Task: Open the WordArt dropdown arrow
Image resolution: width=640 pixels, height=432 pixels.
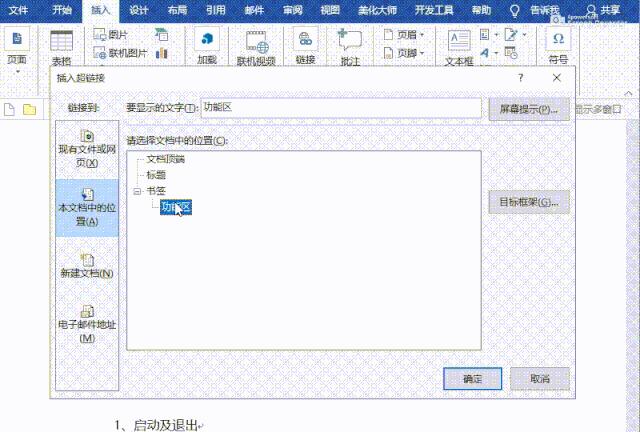Action: [496, 53]
